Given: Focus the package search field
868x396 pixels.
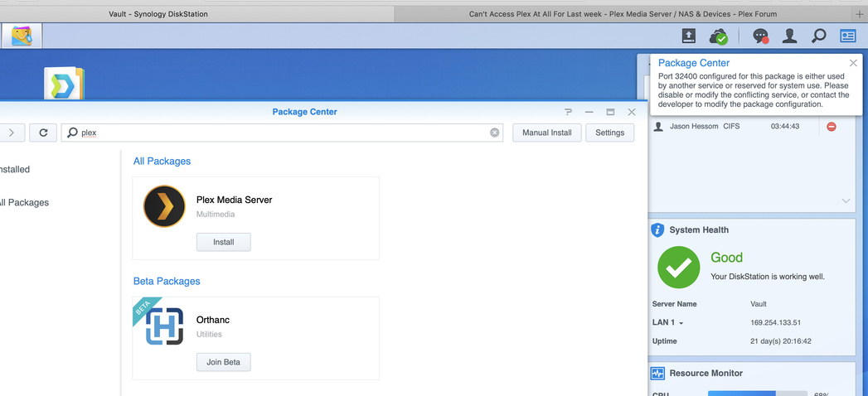Looking at the screenshot, I should point(283,133).
